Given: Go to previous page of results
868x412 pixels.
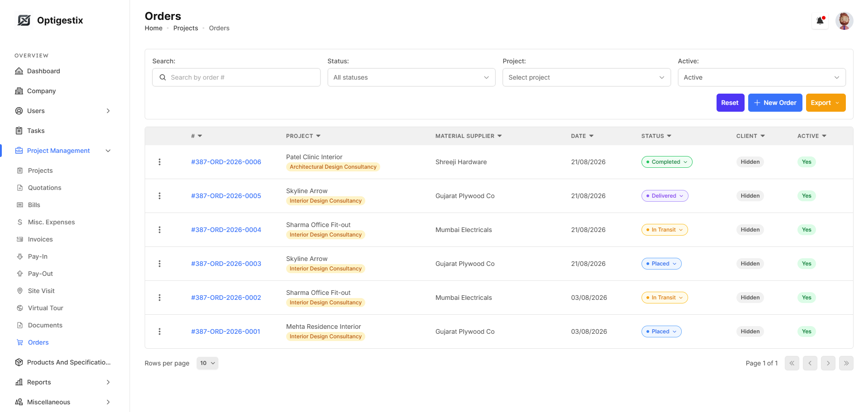Looking at the screenshot, I should tap(810, 363).
